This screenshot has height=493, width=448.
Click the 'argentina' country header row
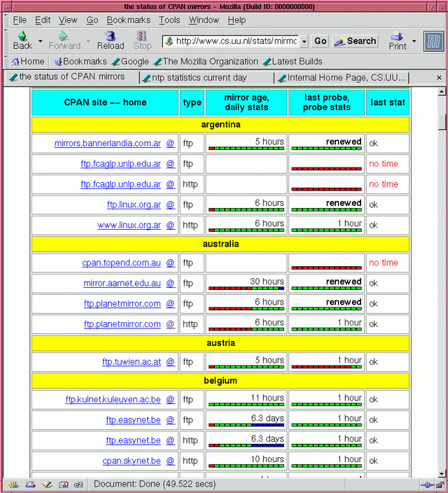pyautogui.click(x=220, y=125)
